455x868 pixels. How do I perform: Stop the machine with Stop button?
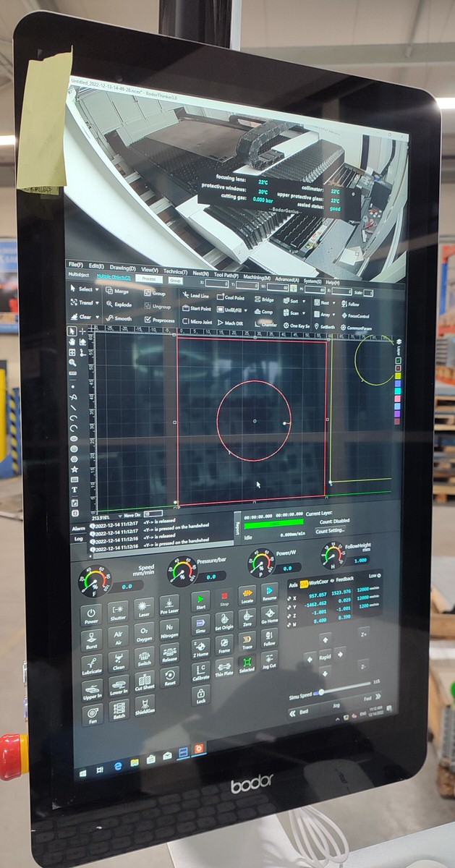point(224,599)
